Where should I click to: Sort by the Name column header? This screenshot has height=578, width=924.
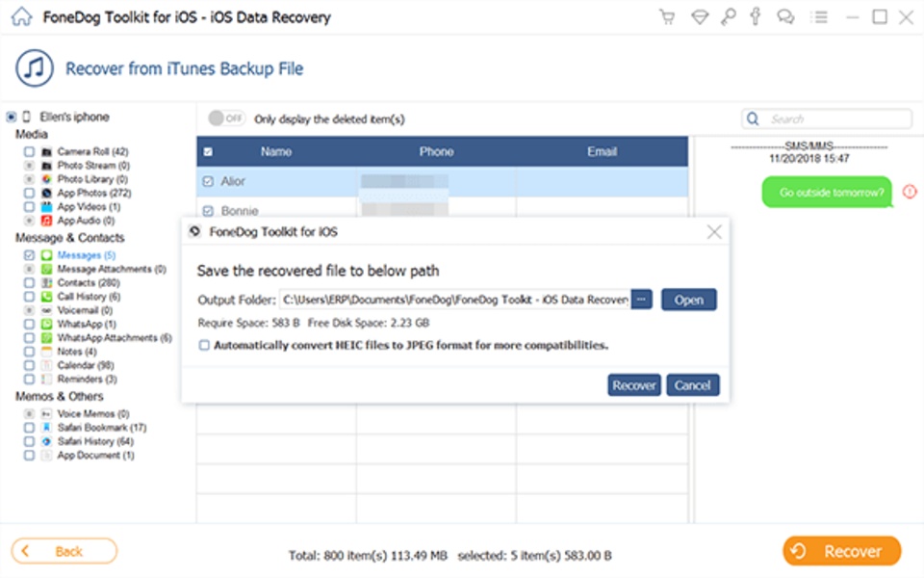click(276, 151)
